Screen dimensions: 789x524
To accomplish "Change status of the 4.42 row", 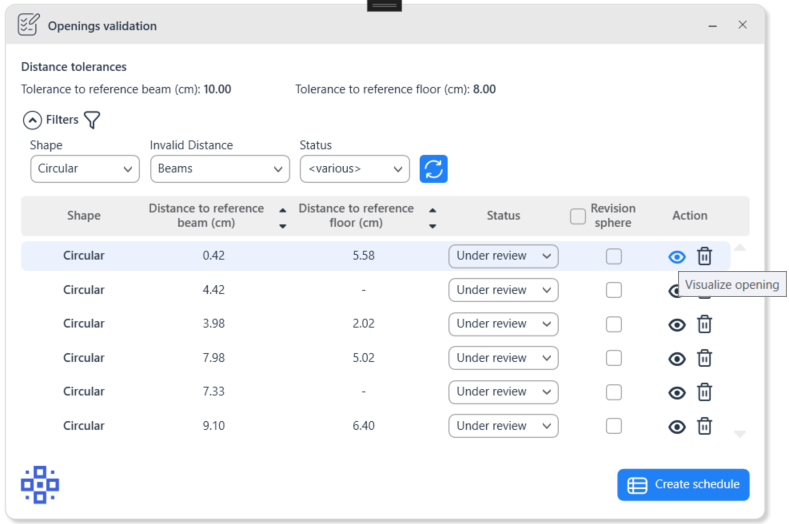I will coord(503,290).
